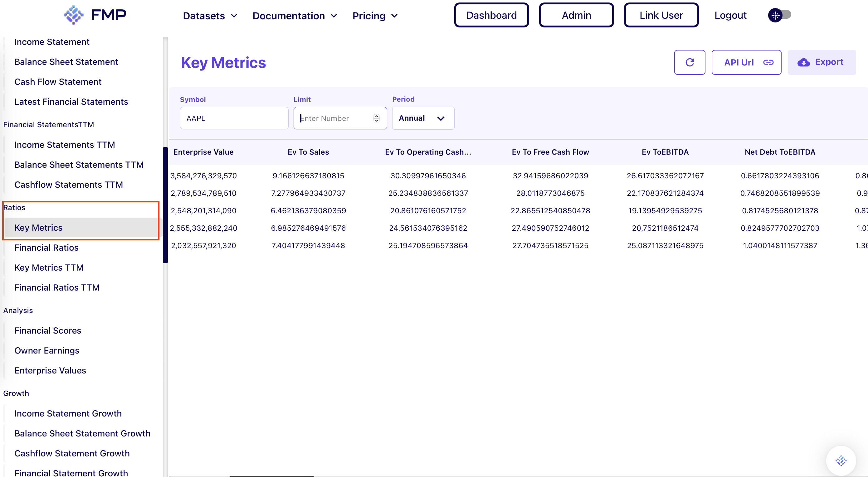This screenshot has width=868, height=477.
Task: Click the API Url button
Action: coord(746,62)
